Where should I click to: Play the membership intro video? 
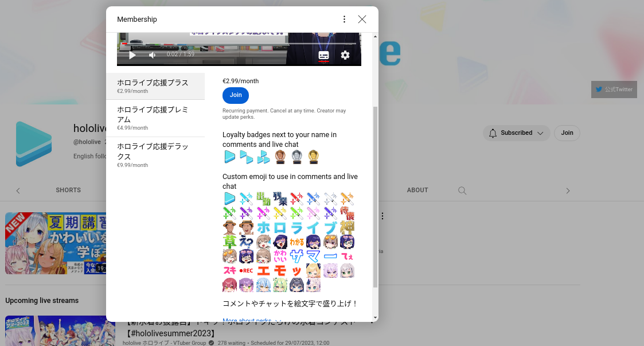coord(132,55)
